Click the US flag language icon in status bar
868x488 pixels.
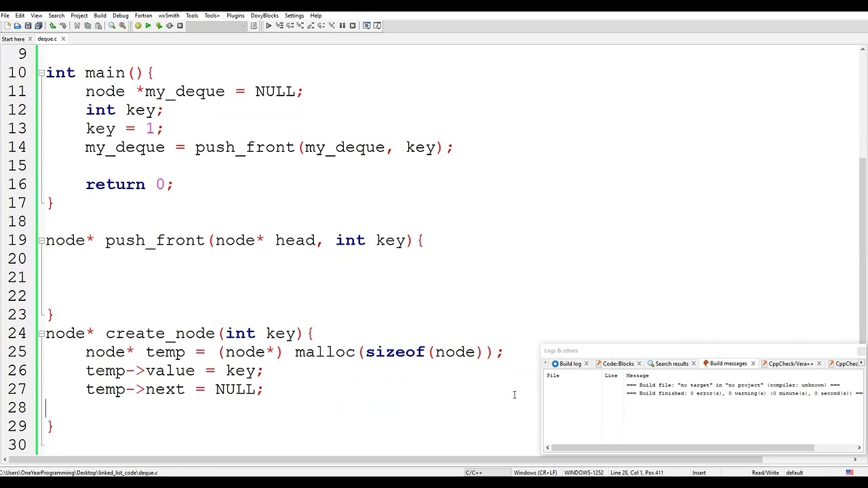click(850, 472)
